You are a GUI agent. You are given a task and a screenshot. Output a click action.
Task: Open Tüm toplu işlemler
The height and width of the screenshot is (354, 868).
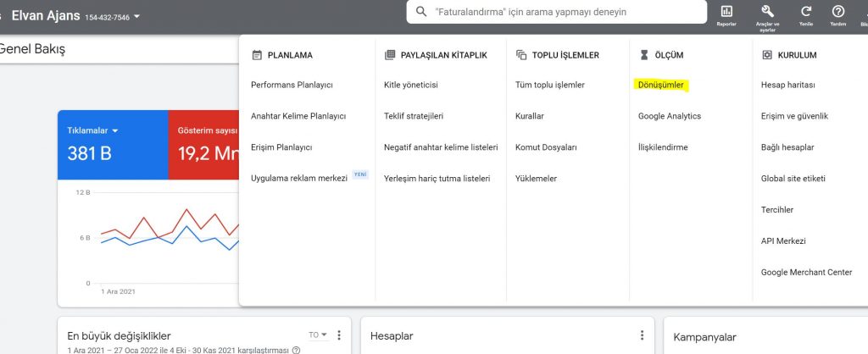click(x=549, y=86)
